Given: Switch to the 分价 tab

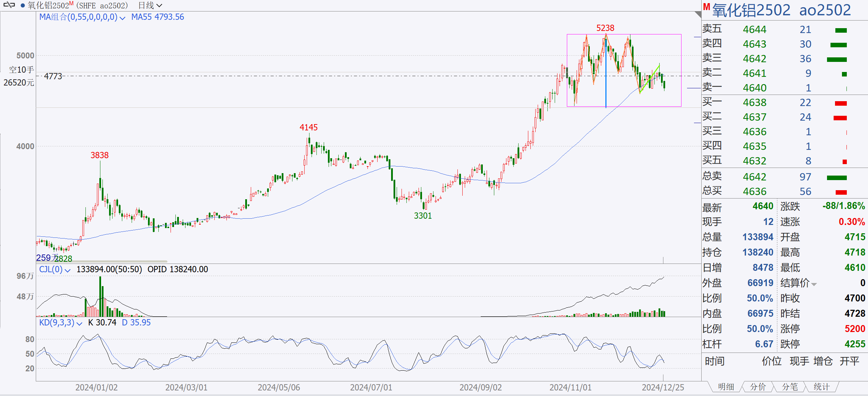Looking at the screenshot, I should click(758, 387).
